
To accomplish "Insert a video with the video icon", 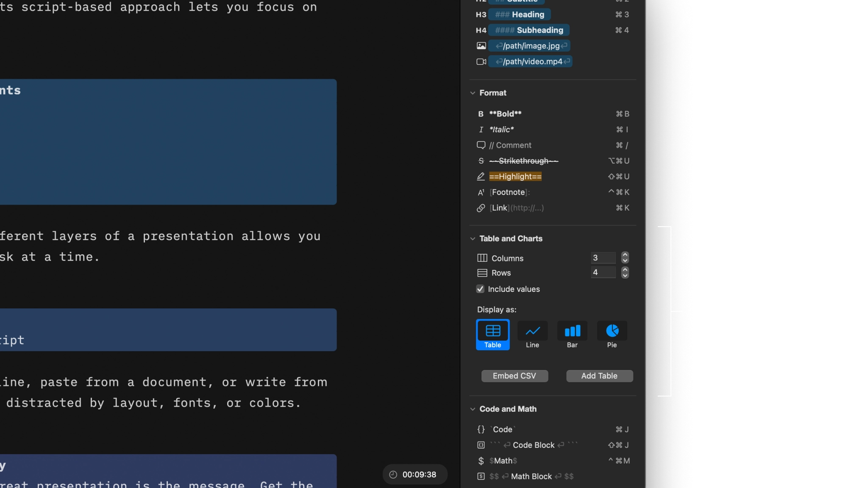I will click(530, 61).
